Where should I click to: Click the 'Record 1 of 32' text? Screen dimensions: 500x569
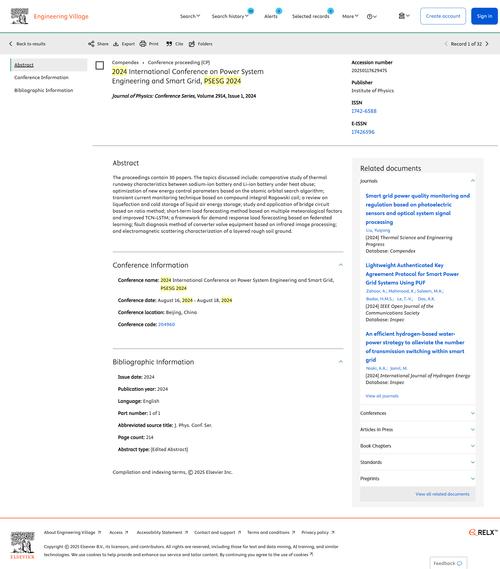point(466,44)
